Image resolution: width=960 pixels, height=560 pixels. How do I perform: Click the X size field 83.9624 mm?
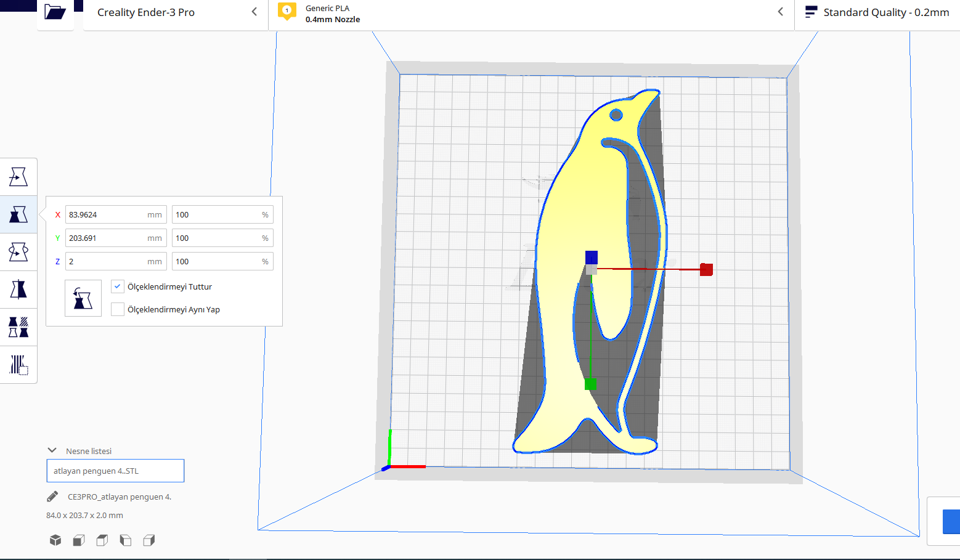click(116, 214)
